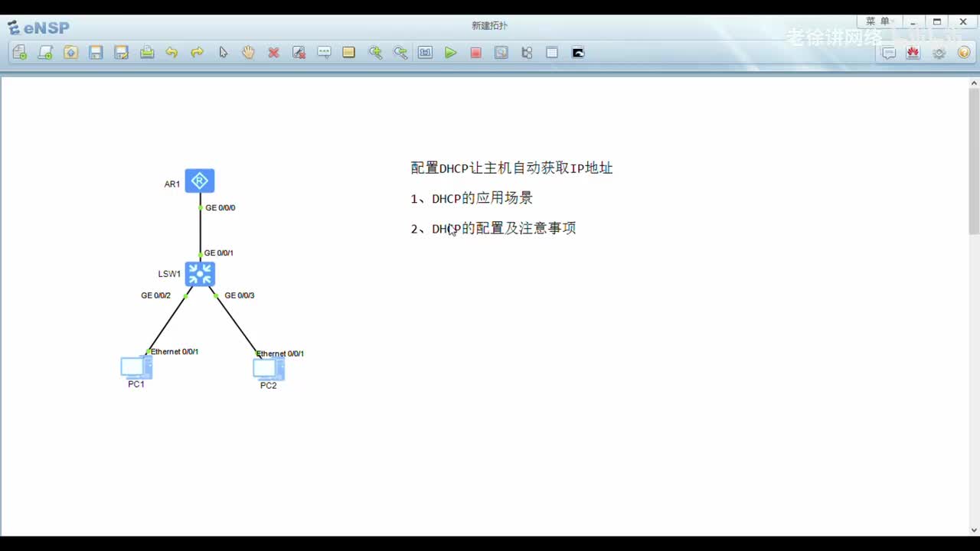Click the red X delete icon
This screenshot has height=551, width=980.
(x=273, y=53)
